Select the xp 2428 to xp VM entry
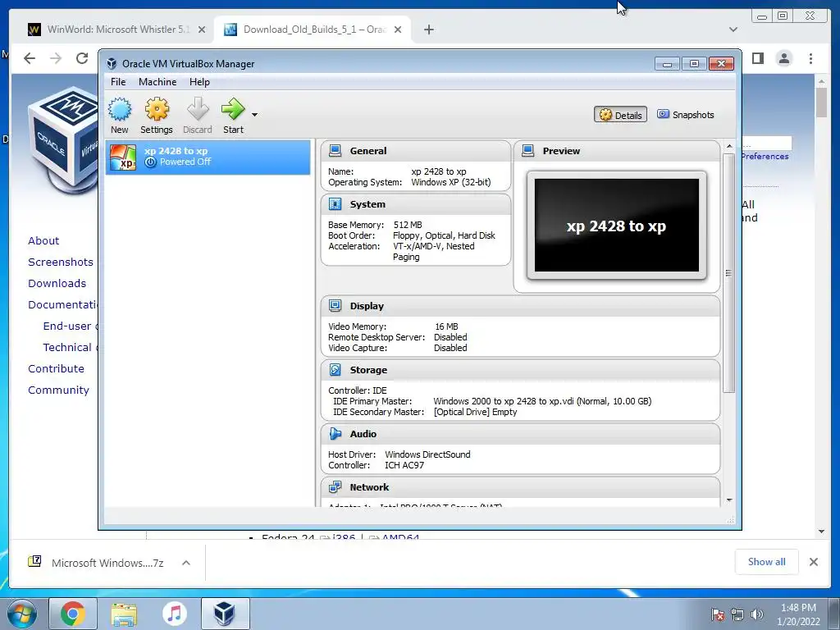The image size is (840, 630). [x=208, y=157]
